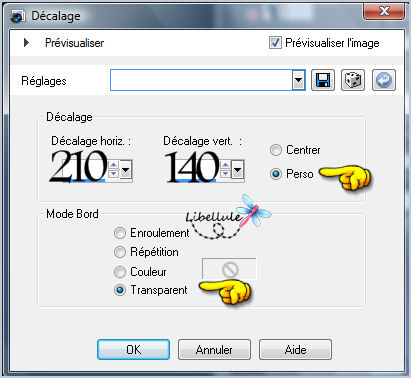Increase the Décalage horiz. value with up arrow
The image size is (411, 378).
pos(114,165)
